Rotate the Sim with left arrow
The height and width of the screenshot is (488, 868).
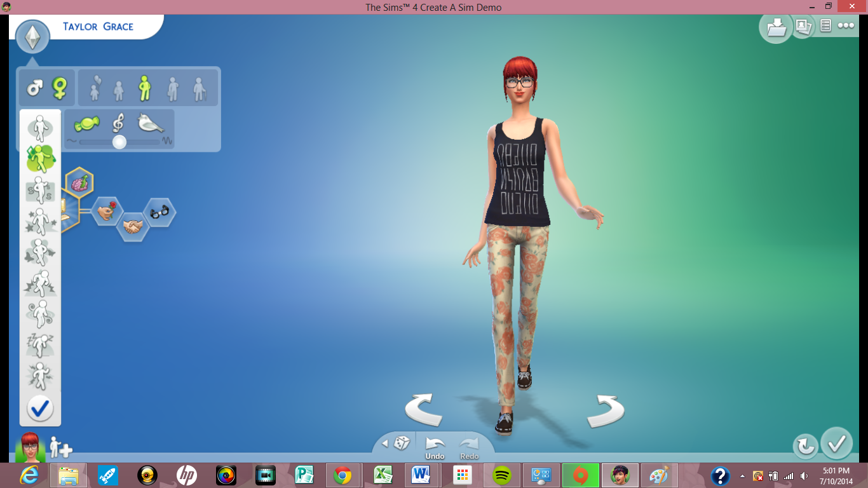(x=423, y=410)
